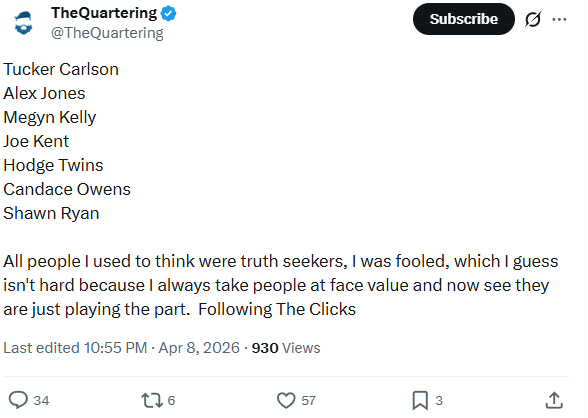Open TheQuartering profile avatar
The width and height of the screenshot is (588, 418).
[x=23, y=23]
